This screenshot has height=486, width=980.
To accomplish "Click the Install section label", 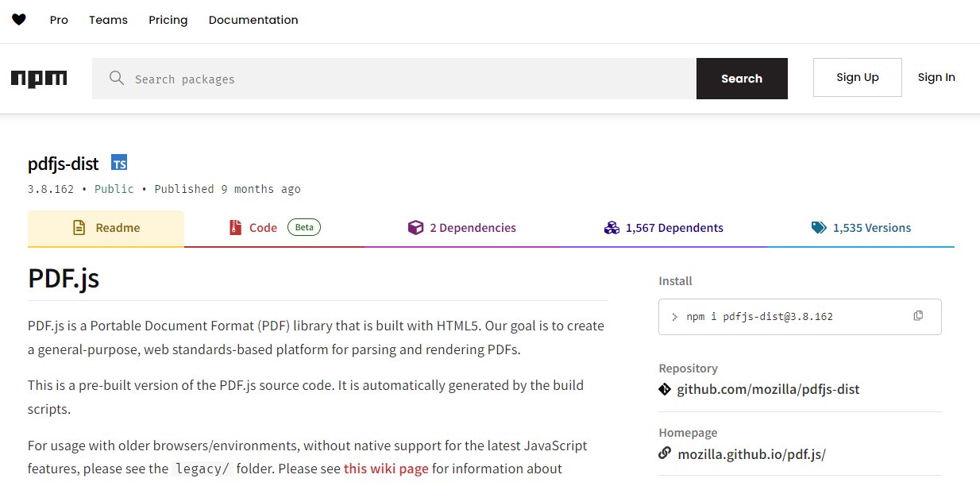I will (675, 281).
